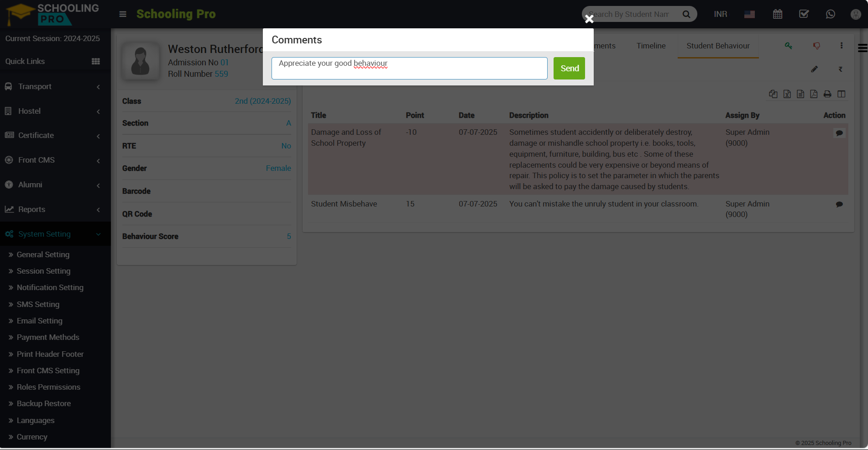
Task: Expand the Alumni menu
Action: 55,185
